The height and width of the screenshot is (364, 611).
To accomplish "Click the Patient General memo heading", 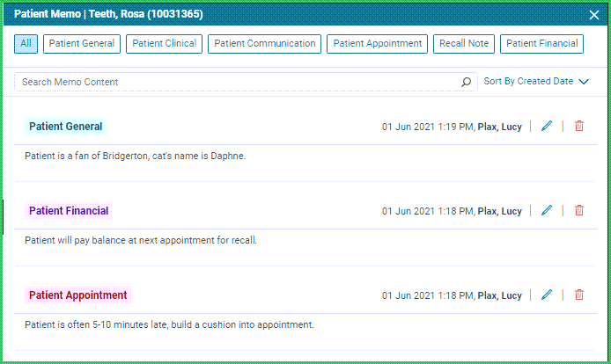I will tap(65, 127).
